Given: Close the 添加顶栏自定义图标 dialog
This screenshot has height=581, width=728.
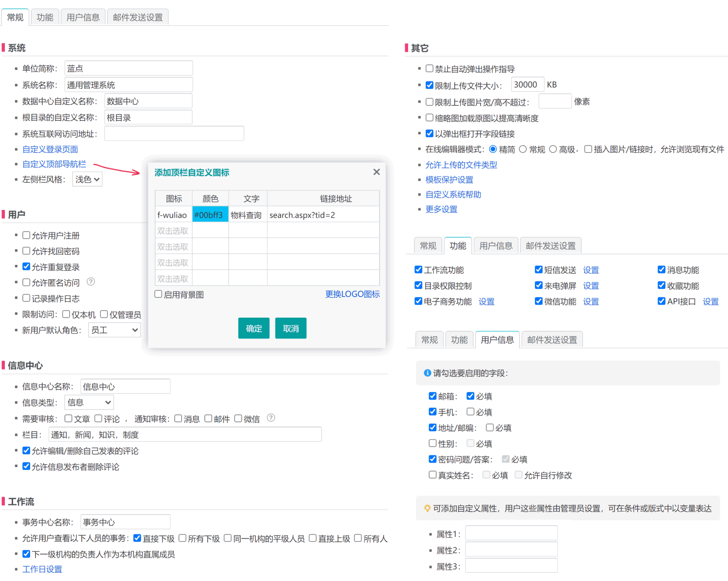Looking at the screenshot, I should click(377, 172).
